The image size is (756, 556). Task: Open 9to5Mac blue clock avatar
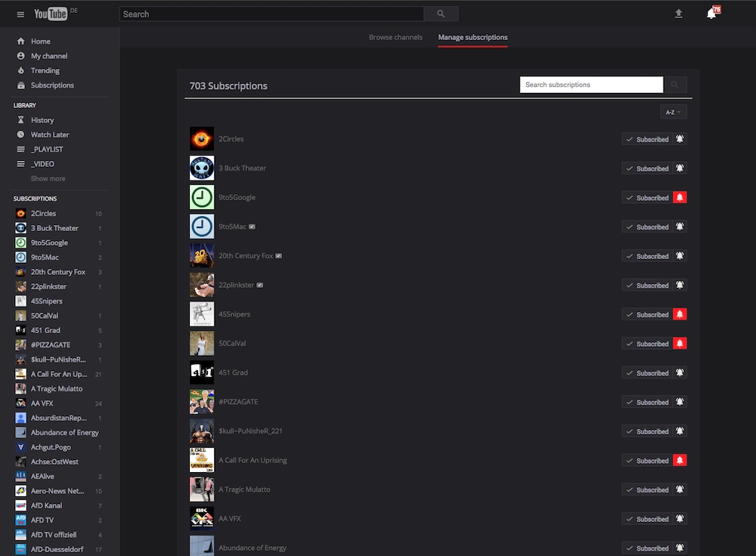click(202, 227)
